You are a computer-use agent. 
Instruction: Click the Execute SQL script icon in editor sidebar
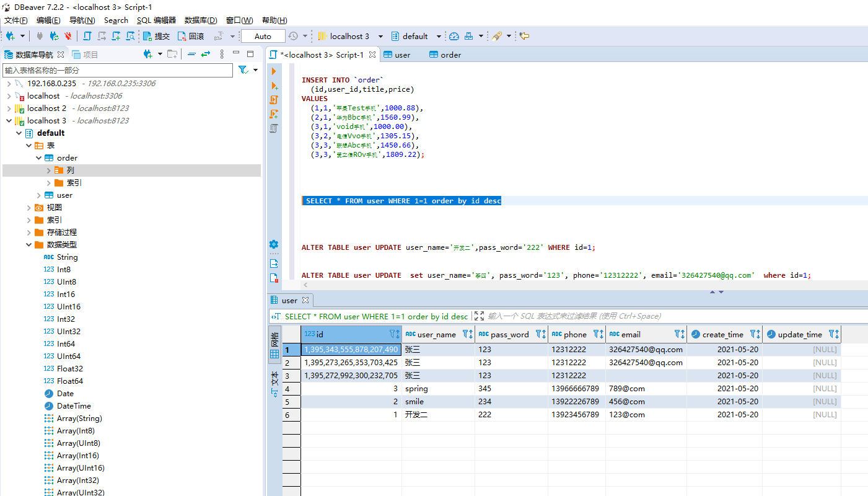274,100
